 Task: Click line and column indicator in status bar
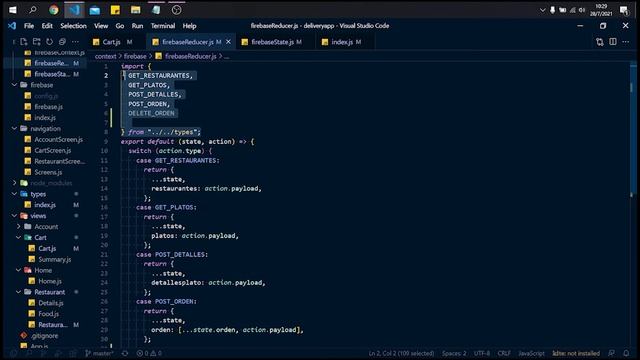(x=401, y=353)
